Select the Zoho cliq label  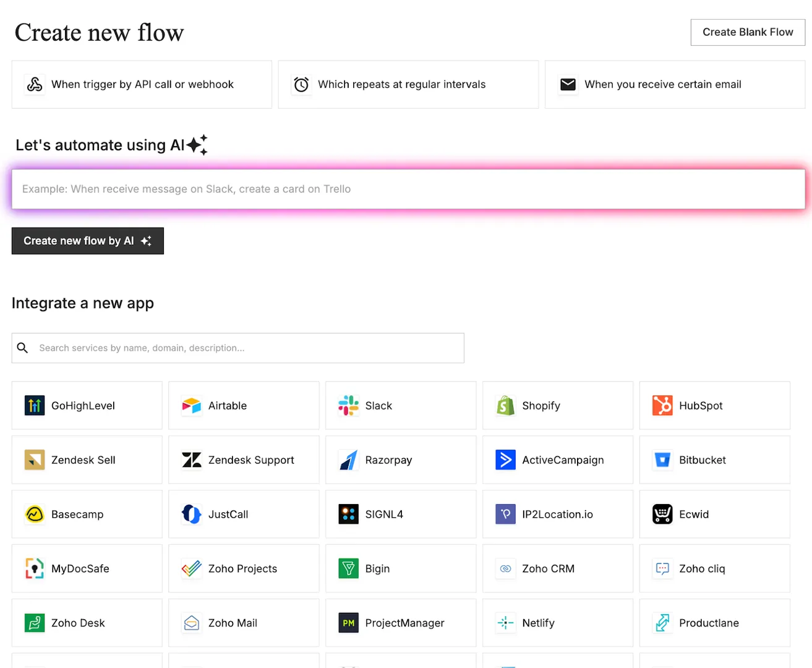[702, 569]
